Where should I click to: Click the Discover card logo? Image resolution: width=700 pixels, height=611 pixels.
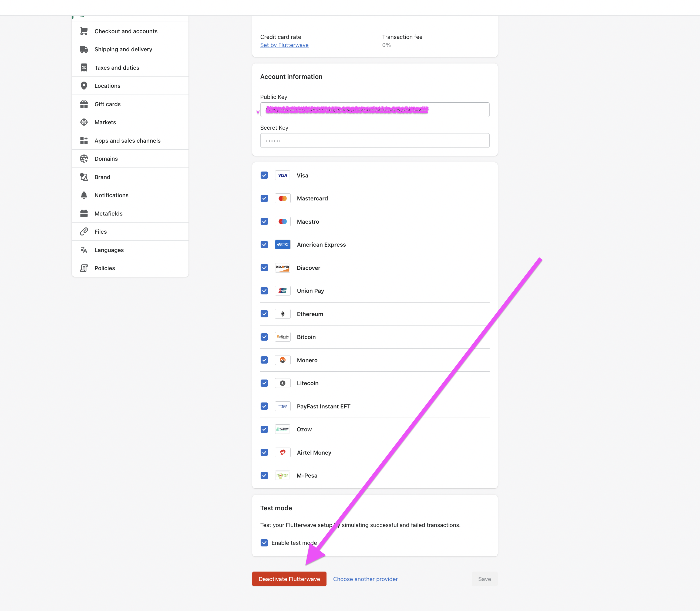(282, 268)
